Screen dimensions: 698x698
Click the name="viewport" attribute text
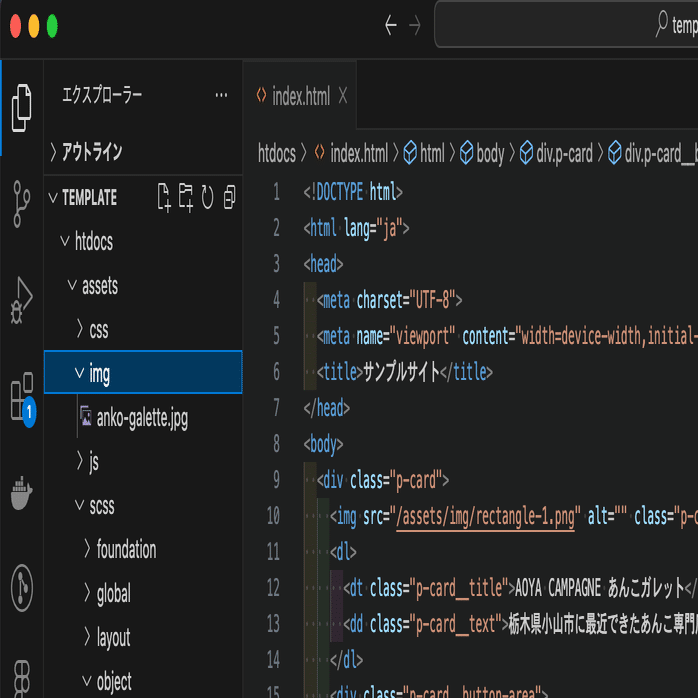[x=406, y=336]
